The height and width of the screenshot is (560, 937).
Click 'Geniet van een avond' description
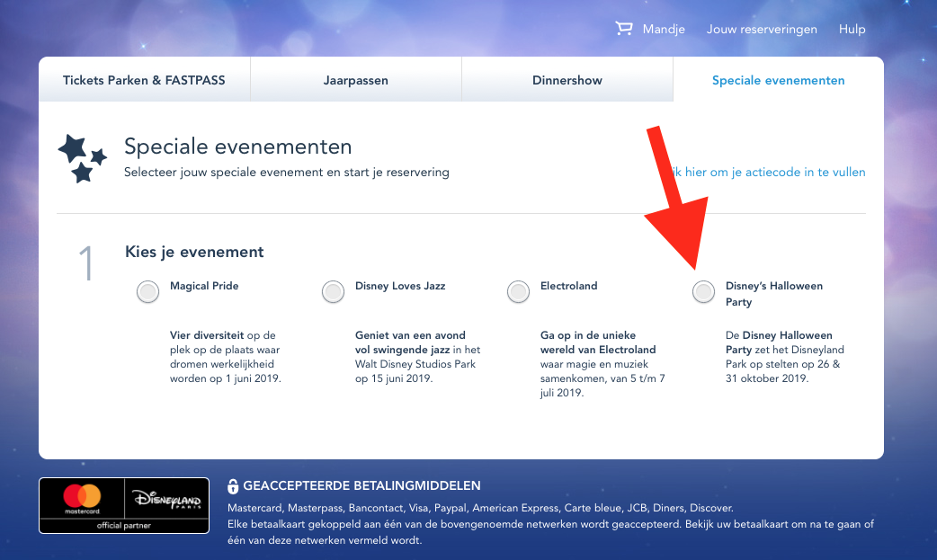click(418, 357)
